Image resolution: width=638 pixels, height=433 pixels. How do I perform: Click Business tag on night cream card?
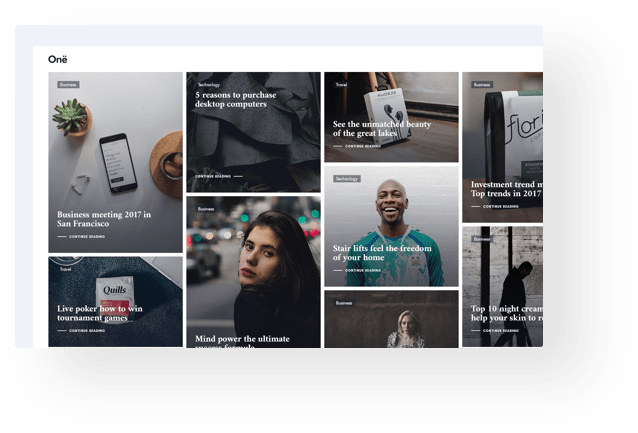[x=482, y=239]
